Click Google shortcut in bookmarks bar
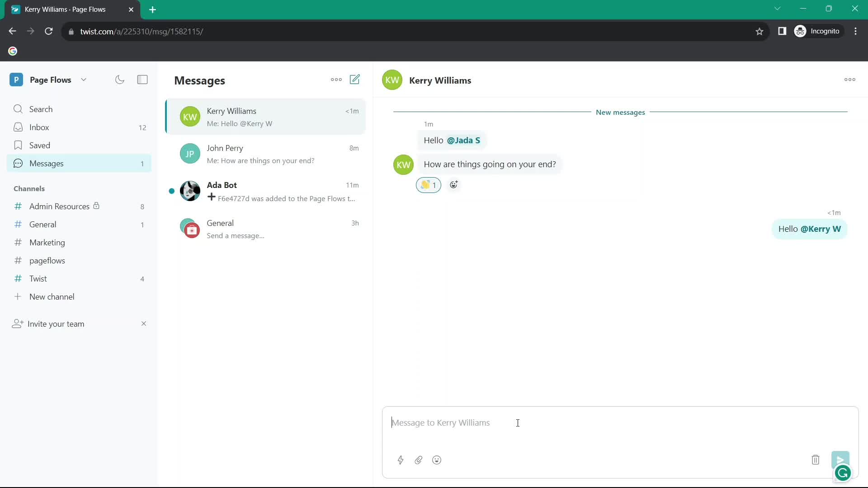The width and height of the screenshot is (868, 488). (13, 51)
